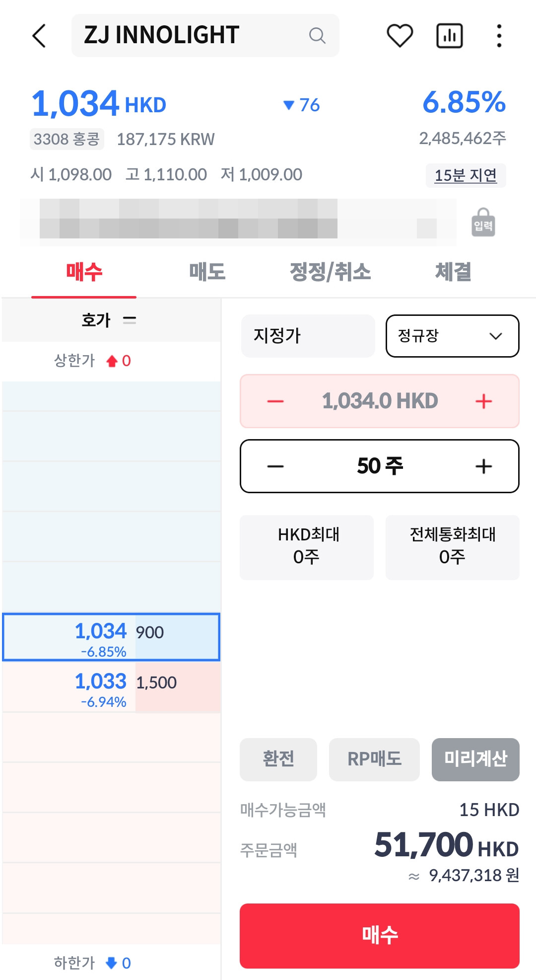Open the chart icon
Image resolution: width=536 pixels, height=980 pixels.
pyautogui.click(x=450, y=36)
